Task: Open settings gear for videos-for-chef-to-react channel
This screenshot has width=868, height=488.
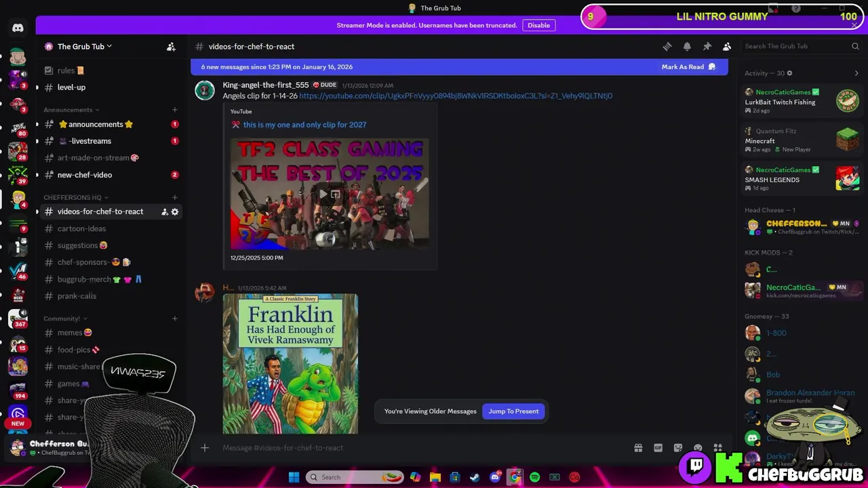Action: [175, 211]
